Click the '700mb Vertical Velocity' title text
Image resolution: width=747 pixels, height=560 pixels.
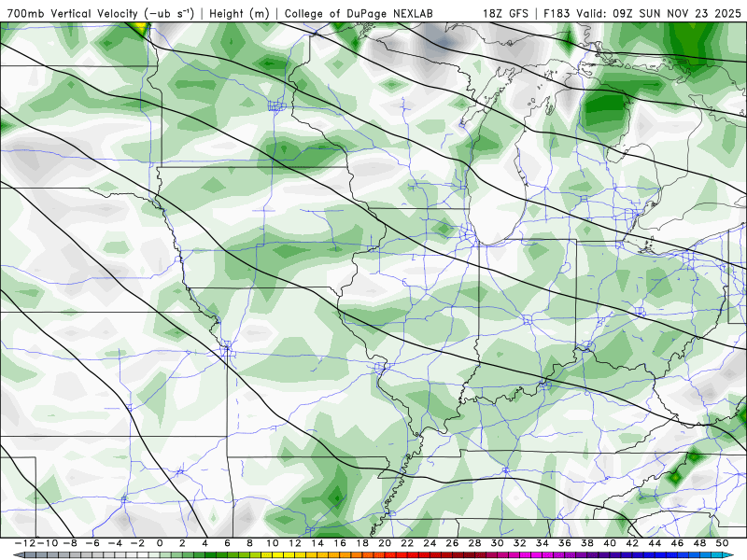click(73, 14)
